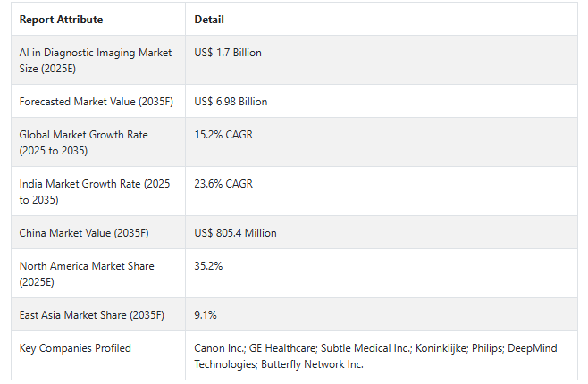The width and height of the screenshot is (588, 384).
Task: Select the AI in Diagnostic Imaging Market Size cell
Action: coord(96,60)
